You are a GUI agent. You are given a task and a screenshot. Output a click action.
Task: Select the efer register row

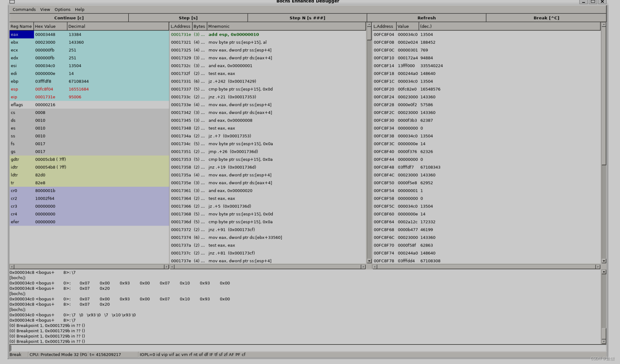click(89, 222)
